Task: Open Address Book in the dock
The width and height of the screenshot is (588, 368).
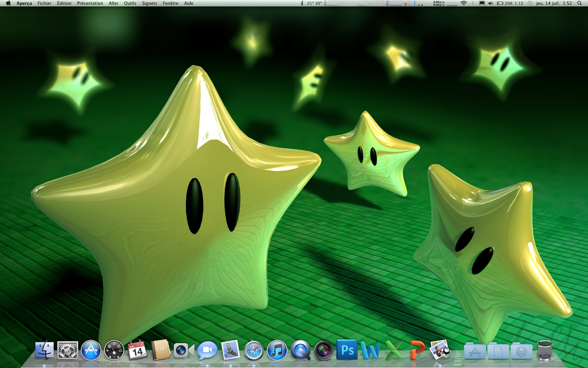Action: click(x=161, y=350)
